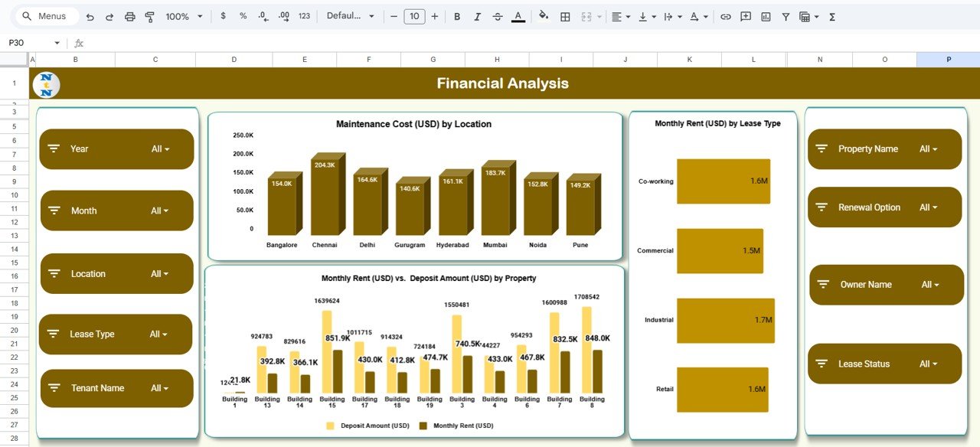Click the Undo button
The height and width of the screenshot is (447, 980).
pos(90,16)
